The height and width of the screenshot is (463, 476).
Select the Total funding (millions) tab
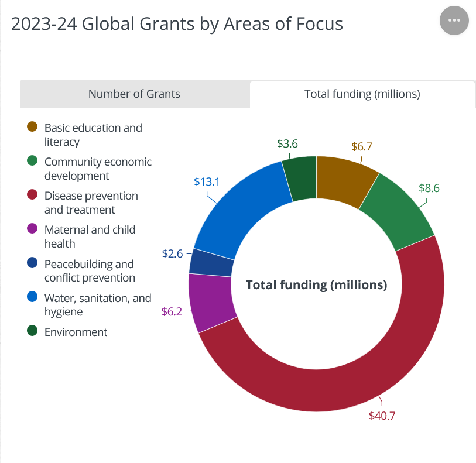[x=362, y=94]
